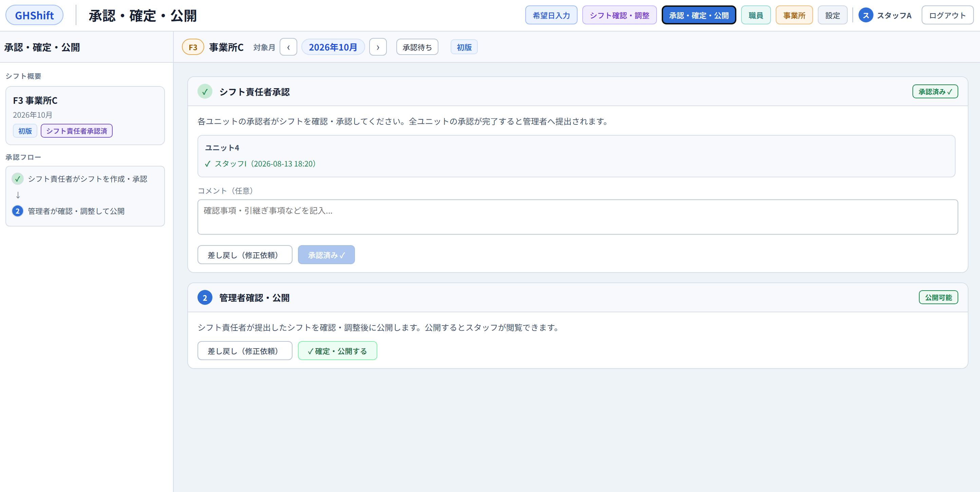Image resolution: width=980 pixels, height=492 pixels.
Task: Click the GHShift logo
Action: [34, 15]
